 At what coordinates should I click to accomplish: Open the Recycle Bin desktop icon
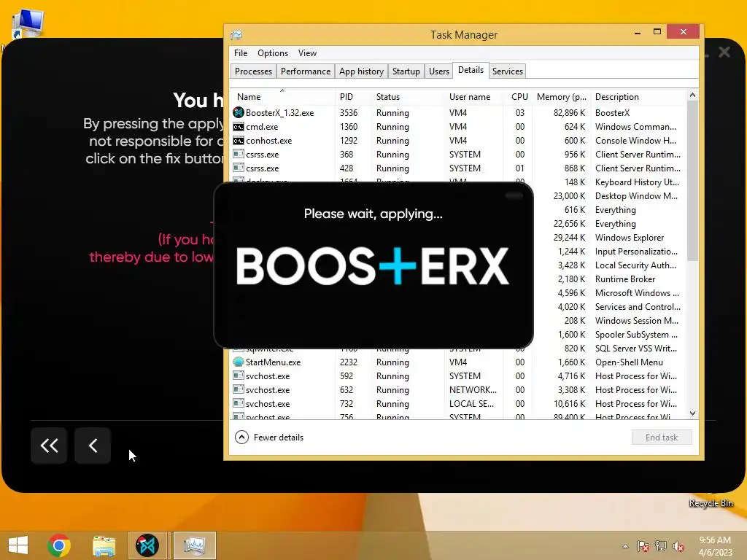tap(711, 503)
